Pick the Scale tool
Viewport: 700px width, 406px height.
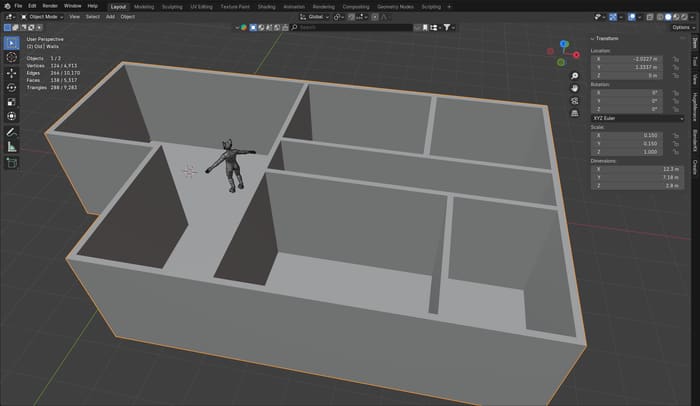11,102
